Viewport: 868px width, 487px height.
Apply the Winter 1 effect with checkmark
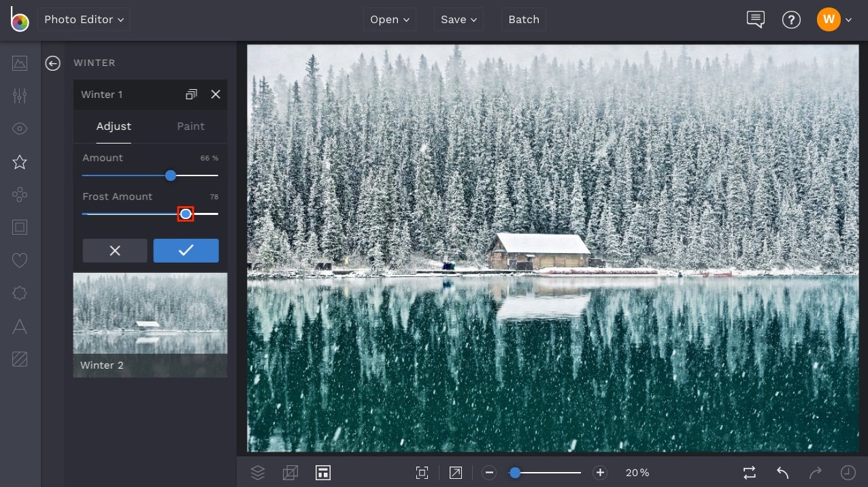point(186,250)
